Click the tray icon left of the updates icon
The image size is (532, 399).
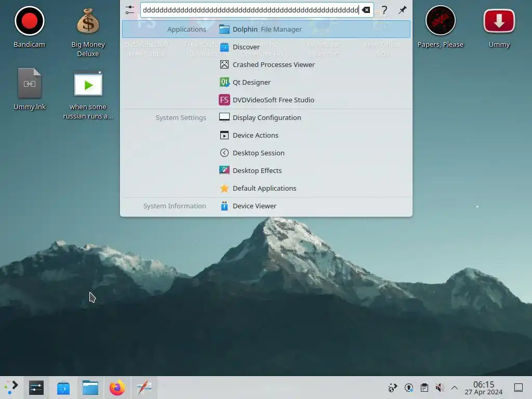coord(393,388)
